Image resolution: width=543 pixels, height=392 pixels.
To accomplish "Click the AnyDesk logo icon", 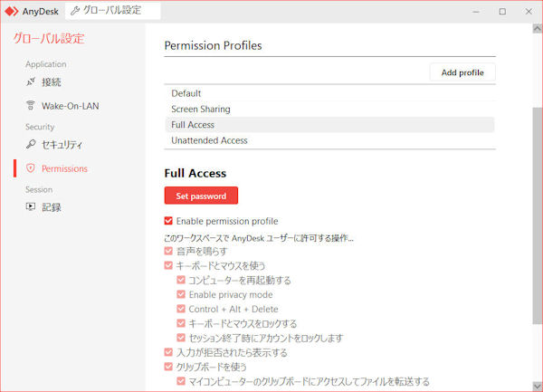I will pos(11,12).
